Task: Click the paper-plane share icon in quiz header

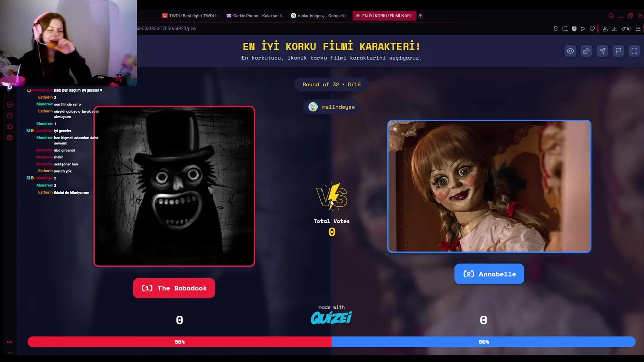Action: (602, 51)
